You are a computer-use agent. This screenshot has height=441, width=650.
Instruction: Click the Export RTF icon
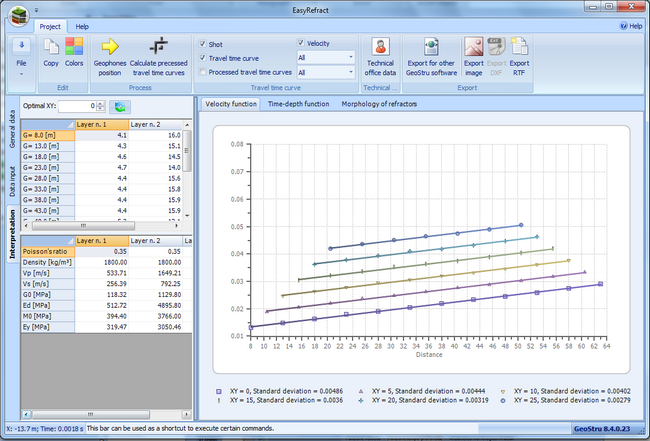click(520, 46)
